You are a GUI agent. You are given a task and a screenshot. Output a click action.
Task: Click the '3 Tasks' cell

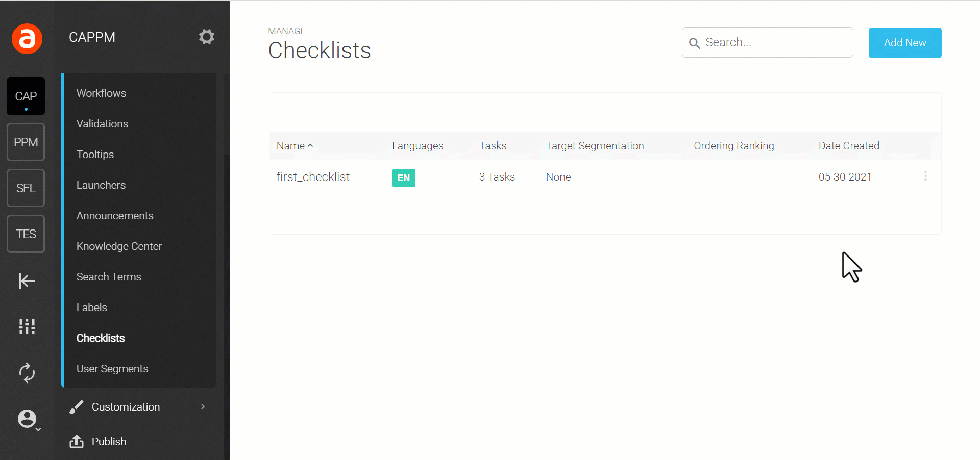(x=497, y=177)
